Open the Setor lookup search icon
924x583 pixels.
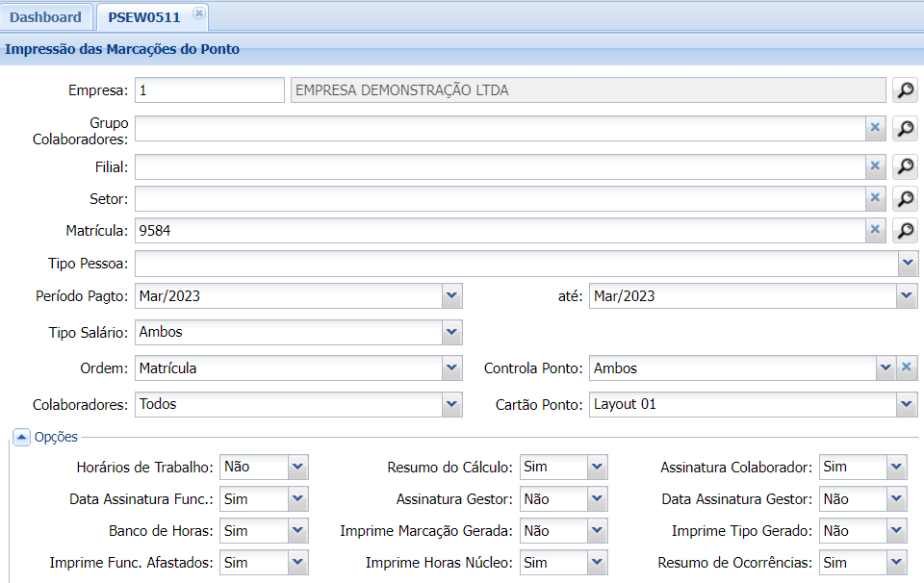point(905,199)
